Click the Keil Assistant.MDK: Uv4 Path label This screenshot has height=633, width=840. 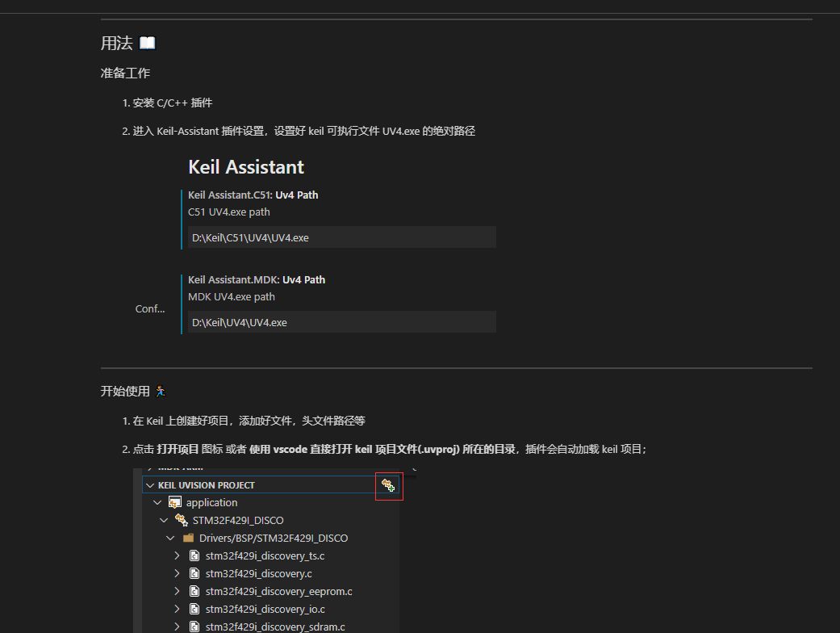(x=257, y=280)
